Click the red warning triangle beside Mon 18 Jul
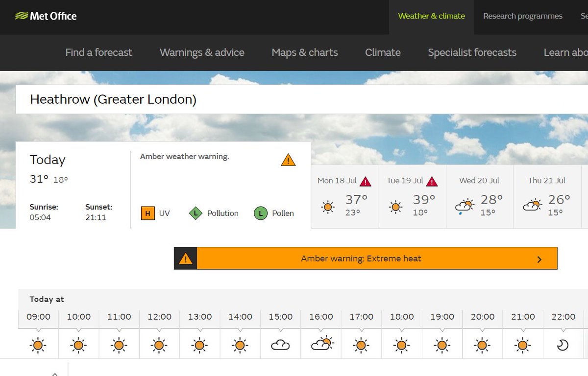 (366, 181)
